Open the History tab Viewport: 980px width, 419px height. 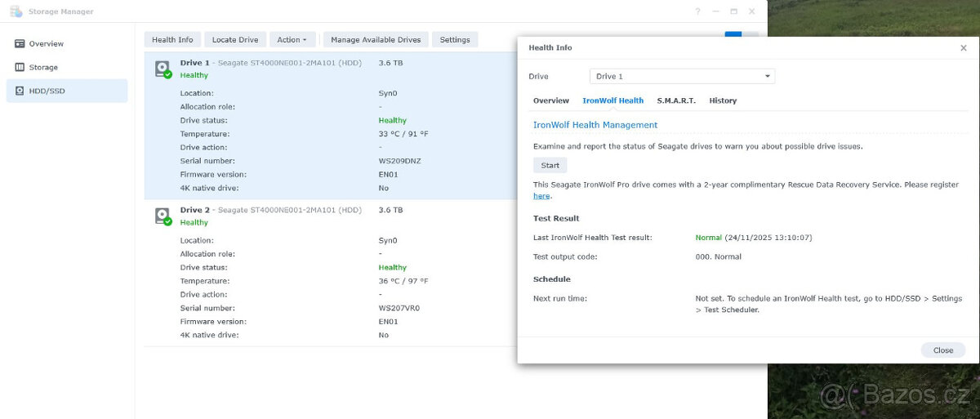coord(723,100)
